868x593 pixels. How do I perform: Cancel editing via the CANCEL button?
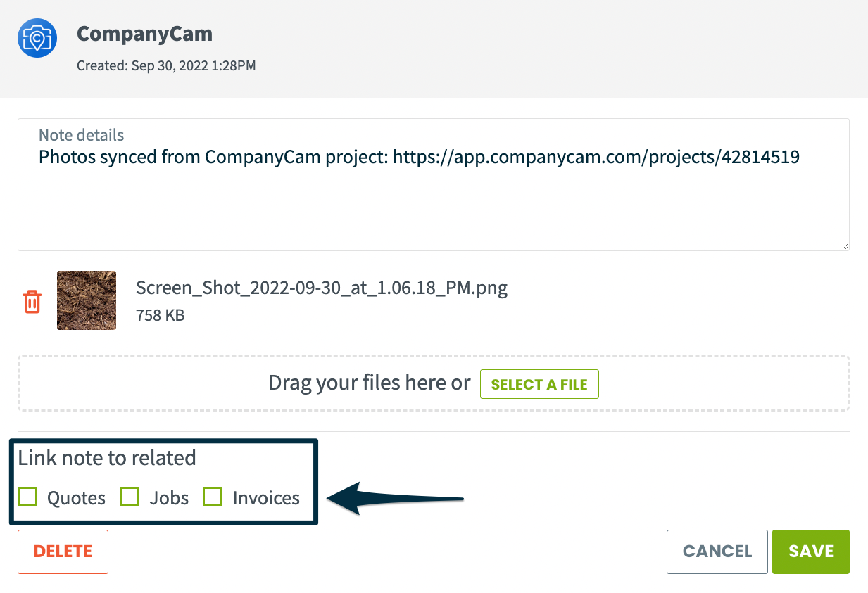click(x=717, y=551)
